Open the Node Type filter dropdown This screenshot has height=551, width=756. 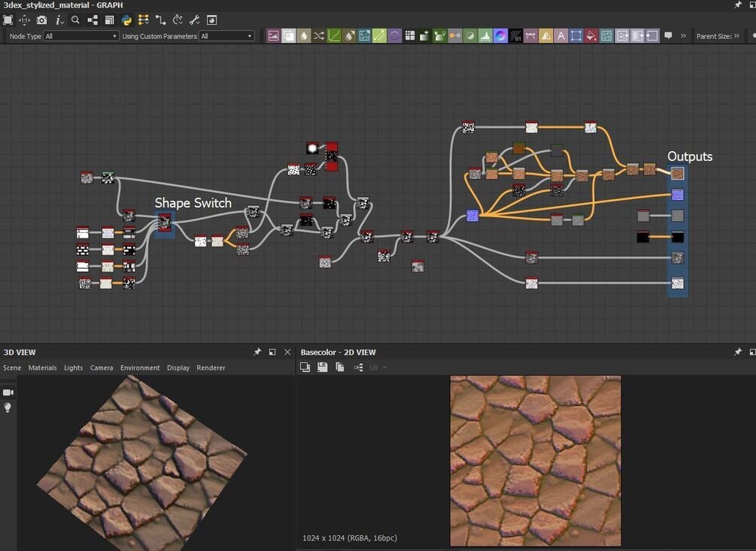81,36
